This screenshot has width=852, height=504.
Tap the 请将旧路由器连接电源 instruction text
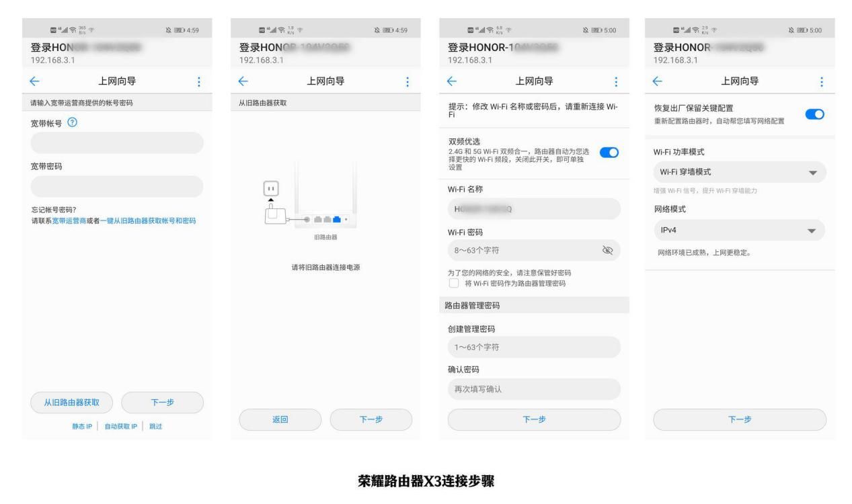point(325,268)
